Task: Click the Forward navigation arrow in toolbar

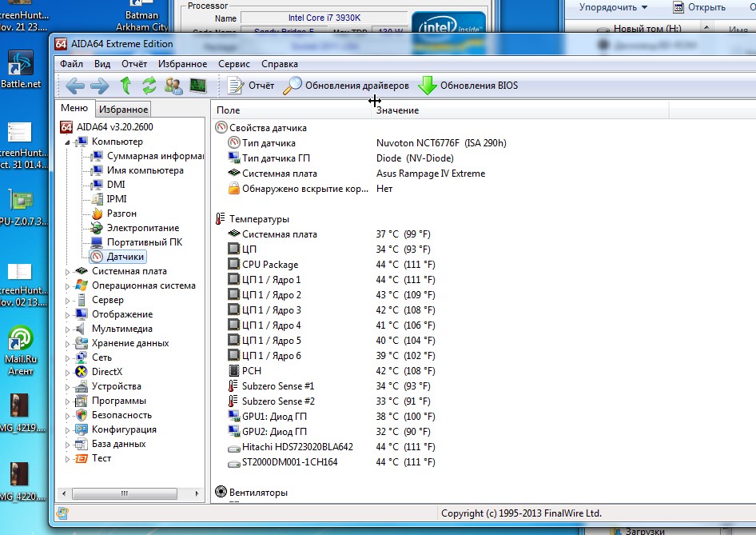Action: coord(99,86)
